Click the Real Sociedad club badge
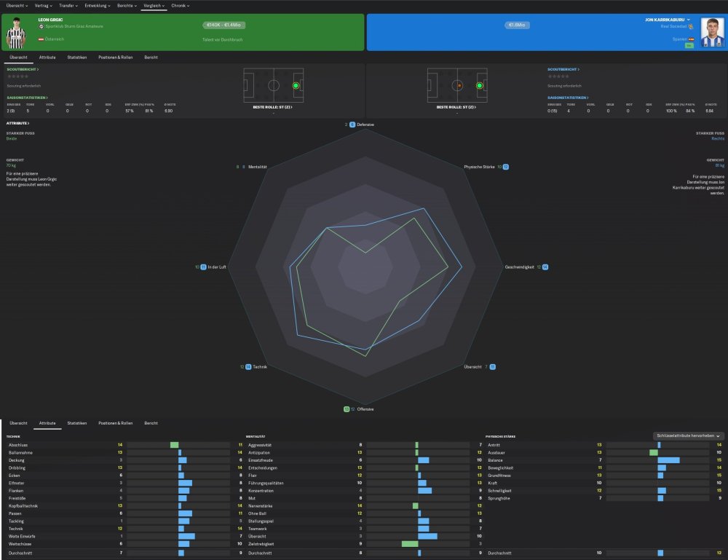Screen dimensions: 728x560 690,25
